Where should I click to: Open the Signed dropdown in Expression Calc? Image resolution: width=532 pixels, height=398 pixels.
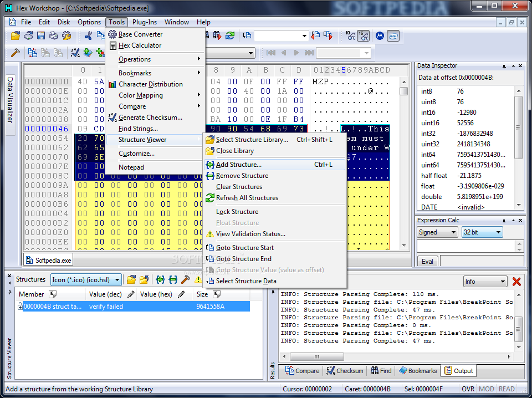tap(437, 232)
